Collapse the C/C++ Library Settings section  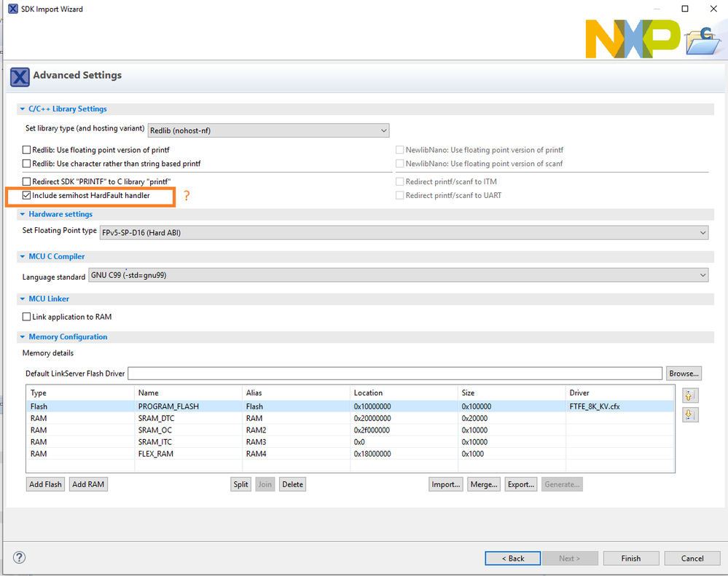(23, 109)
